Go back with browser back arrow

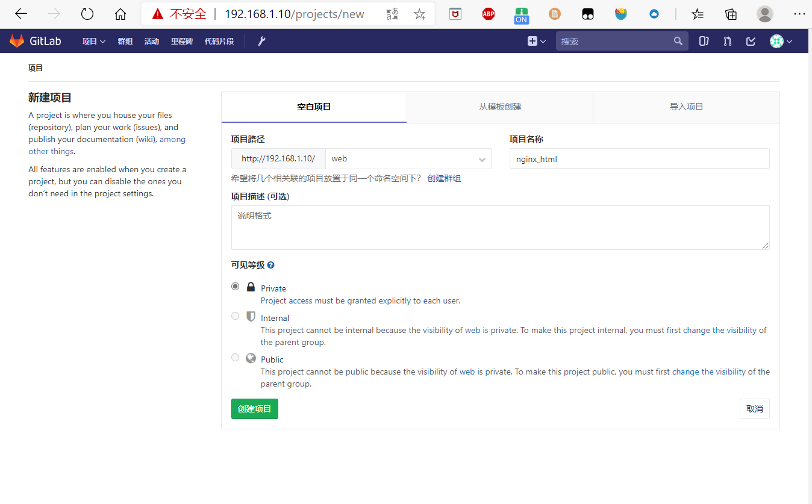(x=21, y=14)
